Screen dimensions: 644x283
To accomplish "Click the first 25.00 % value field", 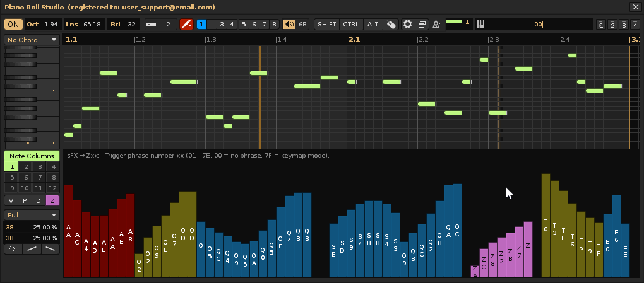I will pyautogui.click(x=44, y=228).
